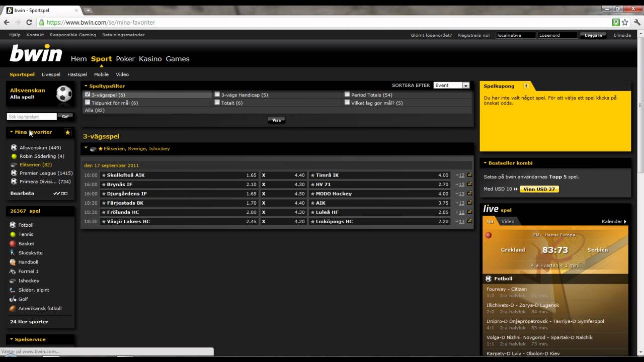Uncheck the 3-vägsspel (6) checkbox

pos(88,95)
